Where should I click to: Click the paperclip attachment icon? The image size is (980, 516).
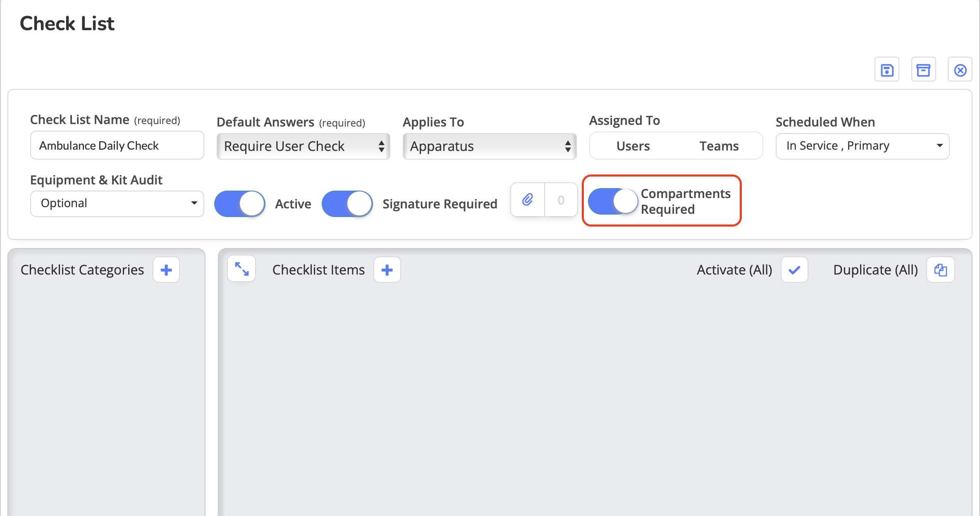[528, 200]
